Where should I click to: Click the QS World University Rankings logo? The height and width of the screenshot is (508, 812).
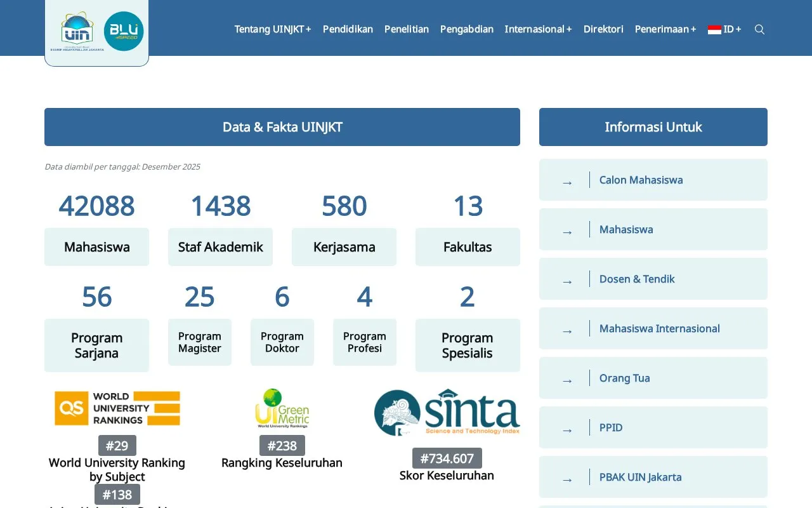coord(117,408)
